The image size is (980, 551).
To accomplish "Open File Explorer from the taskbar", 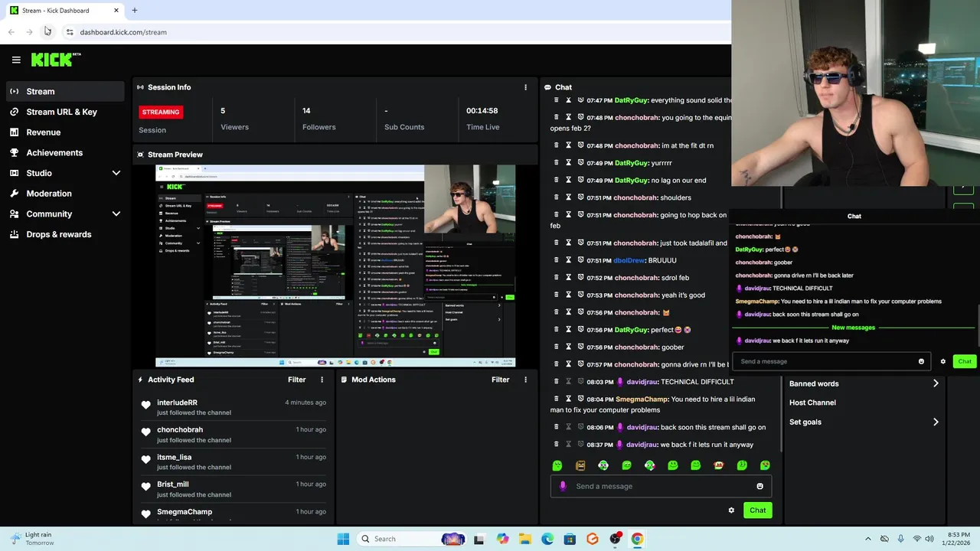I will [x=525, y=539].
